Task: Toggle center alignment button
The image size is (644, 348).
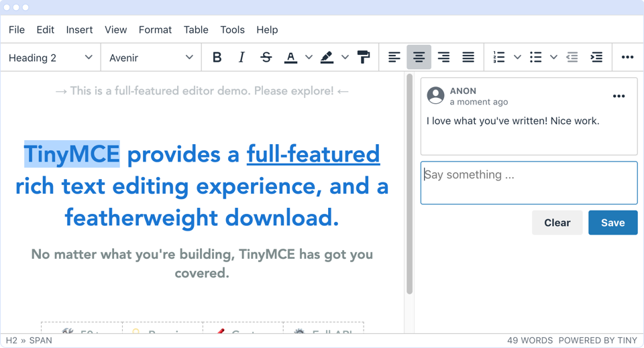Action: pyautogui.click(x=419, y=58)
